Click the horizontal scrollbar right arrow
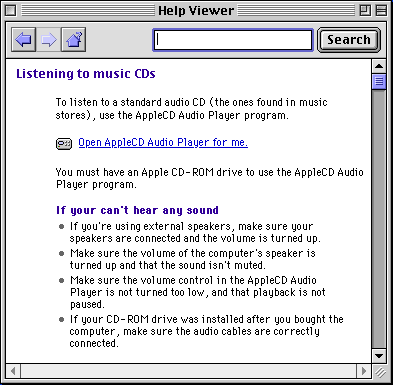 pos(364,371)
